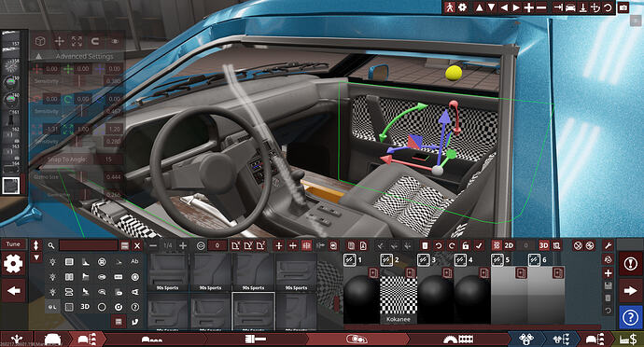Viewport: 644px width, 347px height.
Task: Open the wrench tool icon at right
Action: coord(608,245)
